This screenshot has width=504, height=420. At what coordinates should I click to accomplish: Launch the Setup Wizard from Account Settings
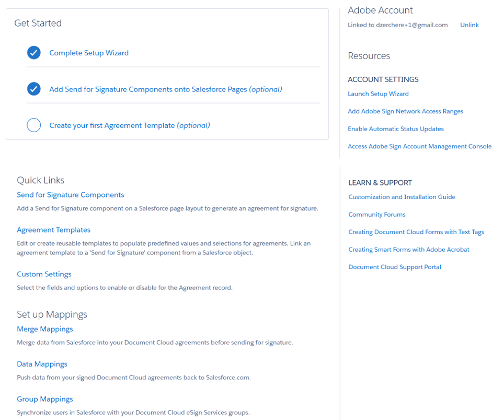(377, 94)
